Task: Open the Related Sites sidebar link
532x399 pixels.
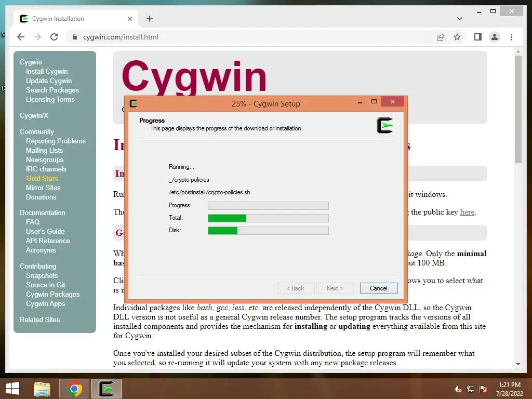Action: click(39, 320)
